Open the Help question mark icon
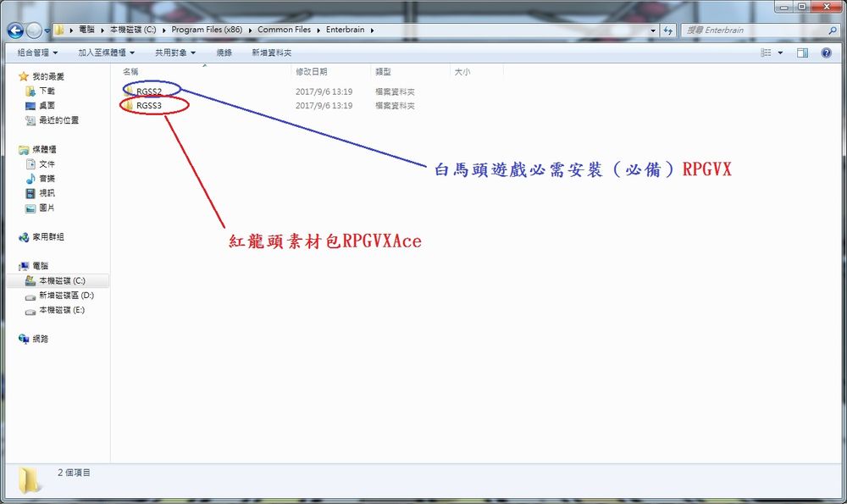847x504 pixels. tap(826, 53)
